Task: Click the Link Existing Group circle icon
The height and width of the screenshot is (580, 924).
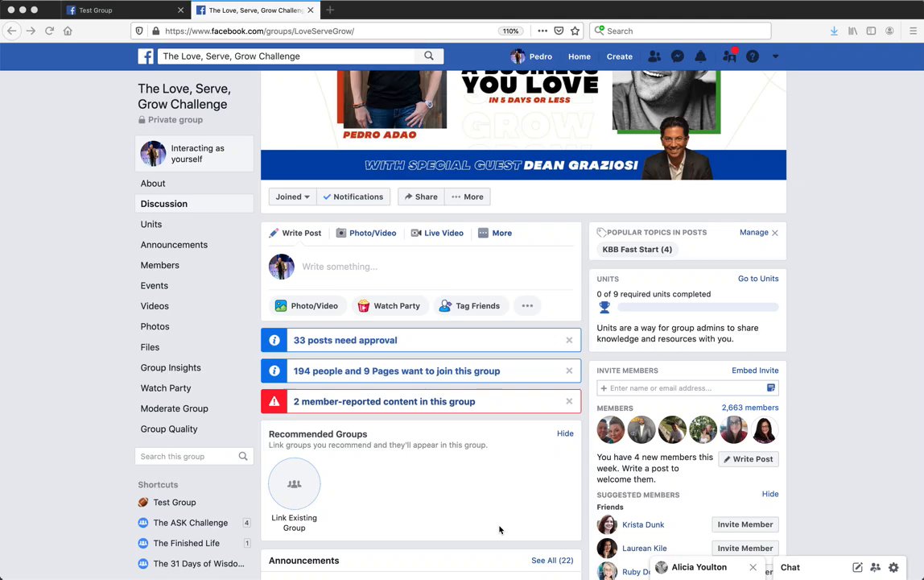Action: click(294, 484)
